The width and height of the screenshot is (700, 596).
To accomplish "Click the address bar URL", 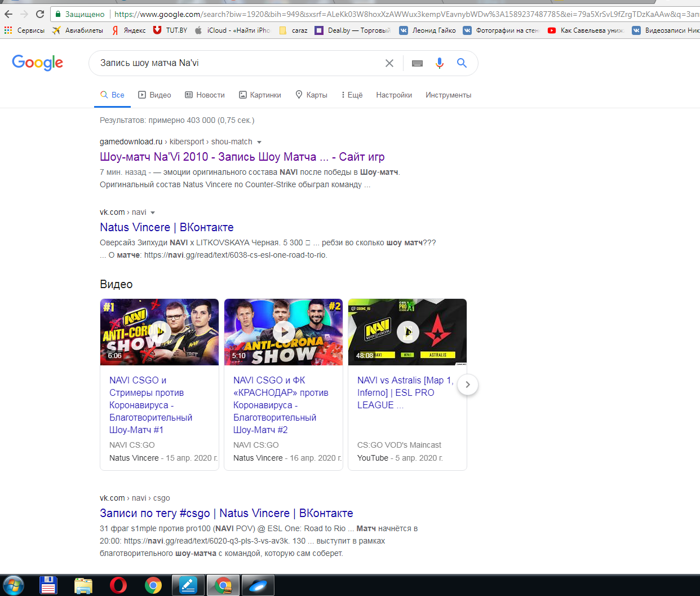I will 406,14.
